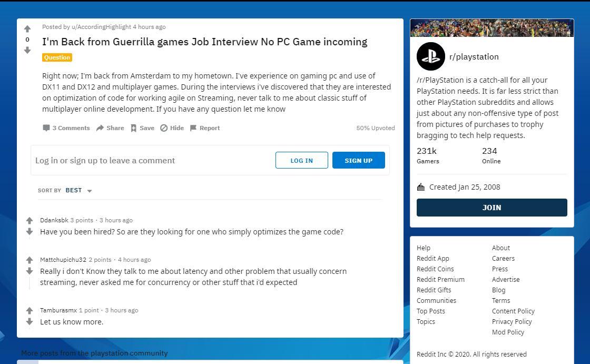Upvote Ddanksbk's comment

click(x=29, y=220)
